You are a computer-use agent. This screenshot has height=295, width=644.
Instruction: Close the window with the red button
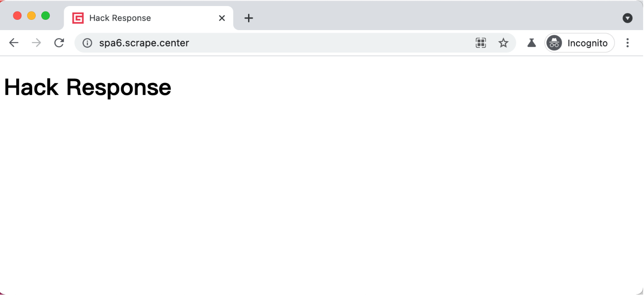(17, 15)
